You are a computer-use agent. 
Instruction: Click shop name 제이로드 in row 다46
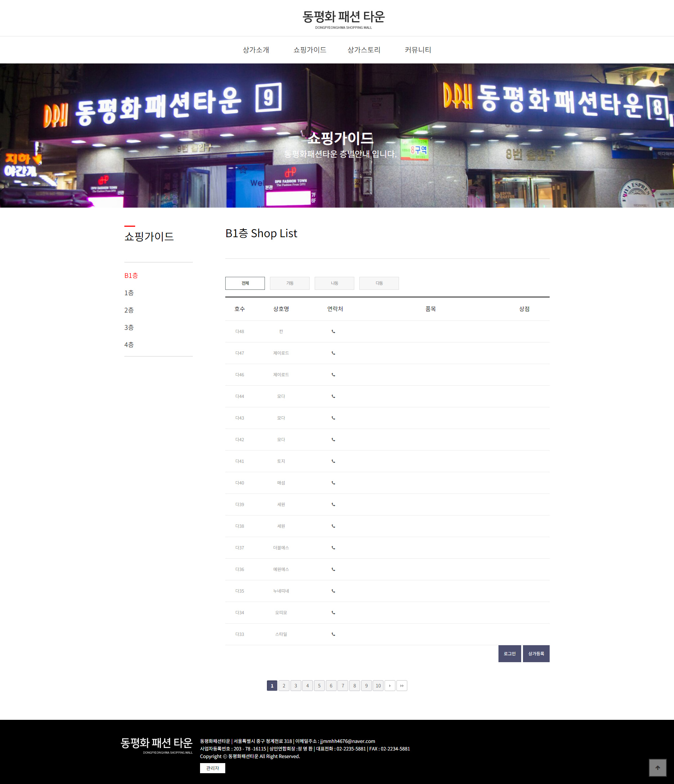point(281,375)
